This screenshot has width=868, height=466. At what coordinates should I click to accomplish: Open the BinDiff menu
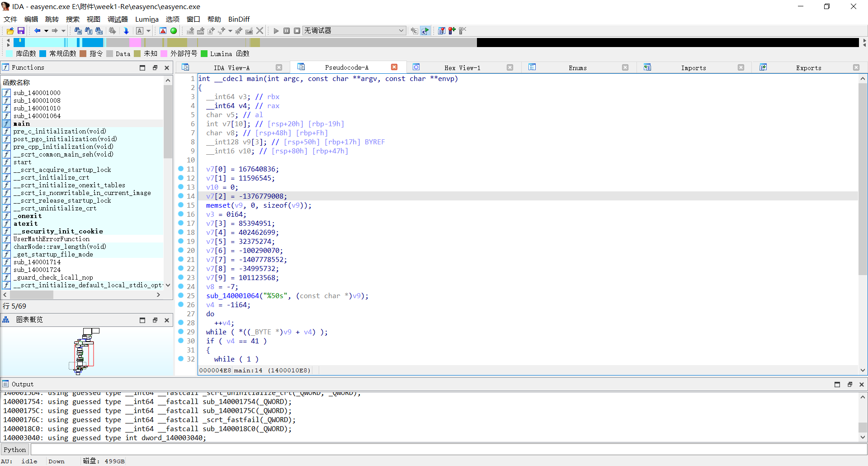pyautogui.click(x=239, y=19)
